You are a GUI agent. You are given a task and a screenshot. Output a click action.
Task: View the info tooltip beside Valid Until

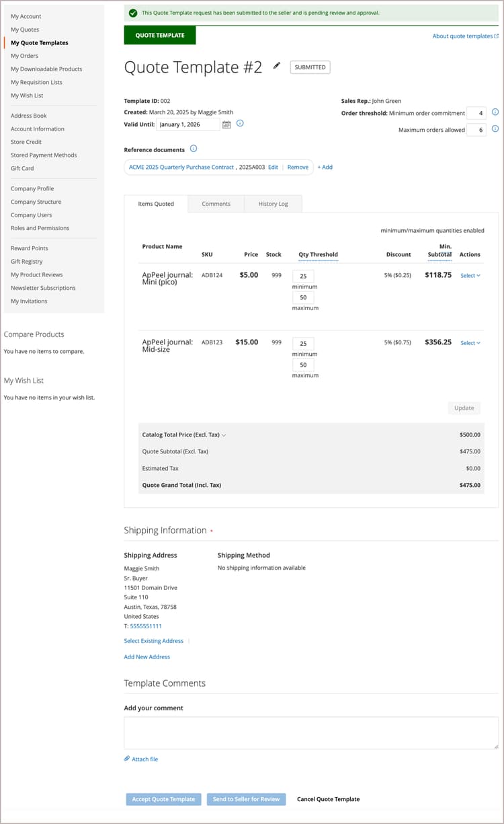(240, 124)
